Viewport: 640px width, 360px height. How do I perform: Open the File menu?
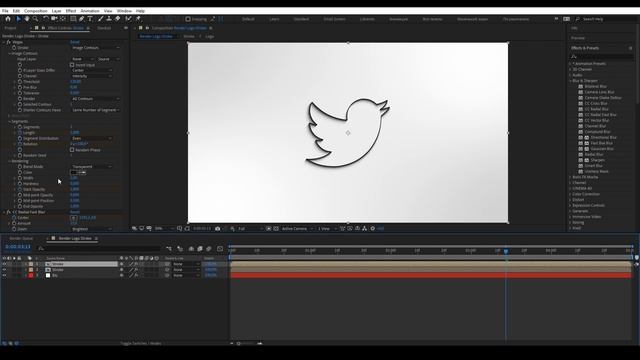(x=5, y=11)
